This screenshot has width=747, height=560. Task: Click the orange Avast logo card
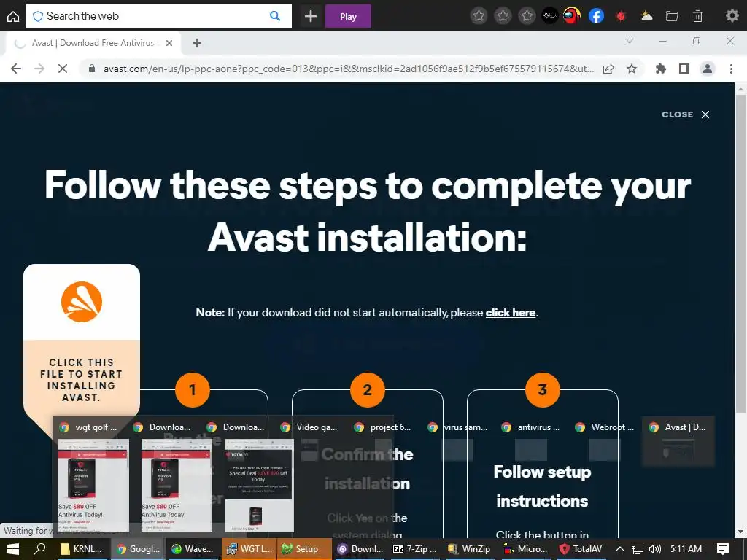click(x=82, y=301)
